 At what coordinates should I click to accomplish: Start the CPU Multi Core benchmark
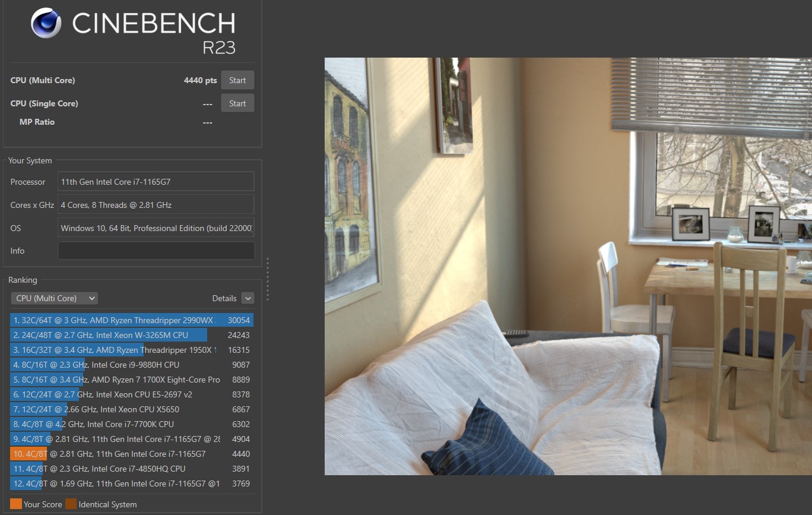[x=237, y=80]
